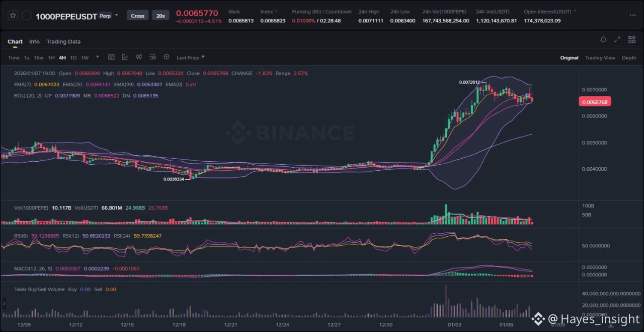The width and height of the screenshot is (644, 332).
Task: Click the EMA(99) indicator label
Action: (x=124, y=84)
